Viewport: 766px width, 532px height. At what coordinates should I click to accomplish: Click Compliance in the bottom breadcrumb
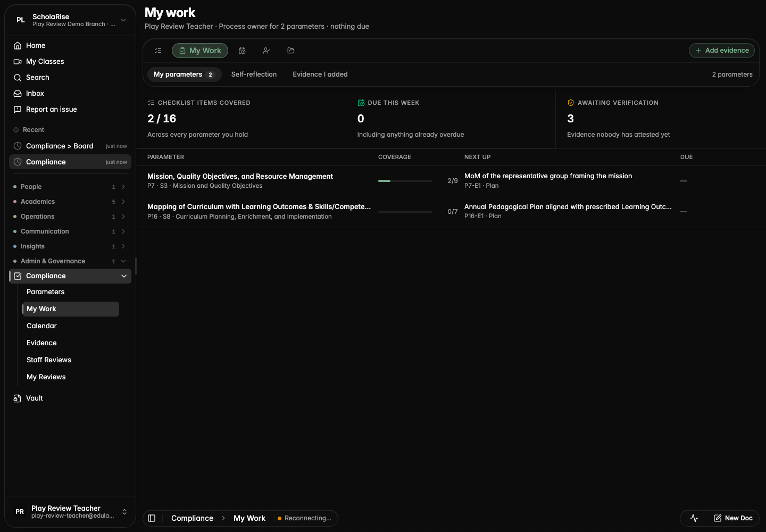pyautogui.click(x=192, y=518)
